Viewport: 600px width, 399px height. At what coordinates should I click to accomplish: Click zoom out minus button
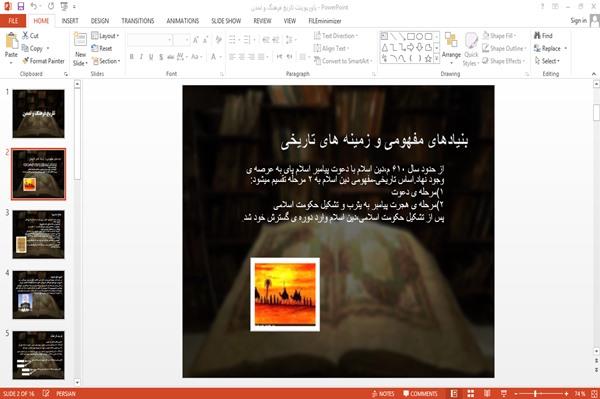click(516, 394)
